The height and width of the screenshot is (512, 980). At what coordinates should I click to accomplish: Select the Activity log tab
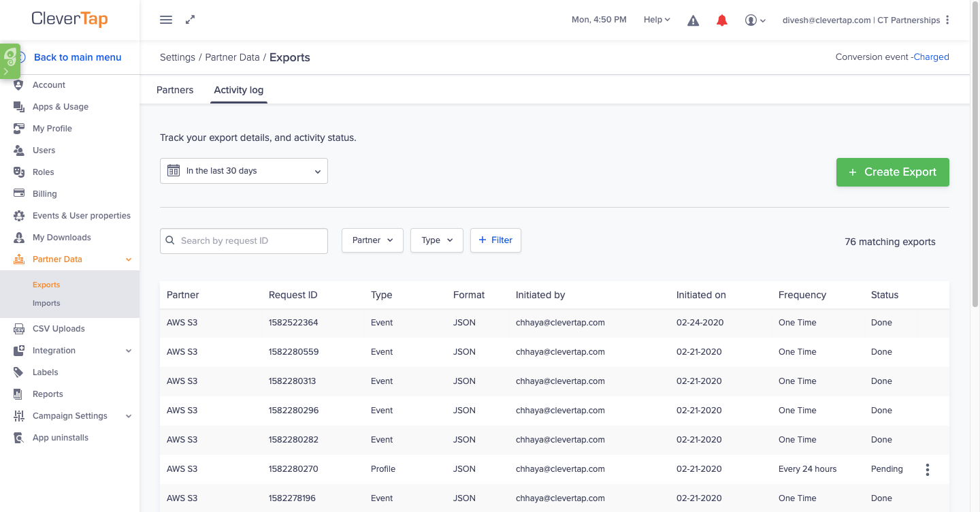[x=238, y=90]
